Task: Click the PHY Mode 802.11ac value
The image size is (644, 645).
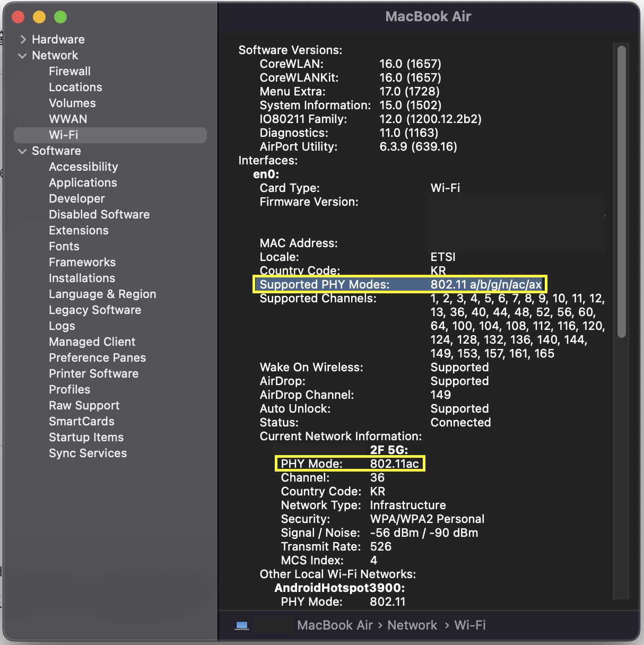Action: [x=394, y=464]
